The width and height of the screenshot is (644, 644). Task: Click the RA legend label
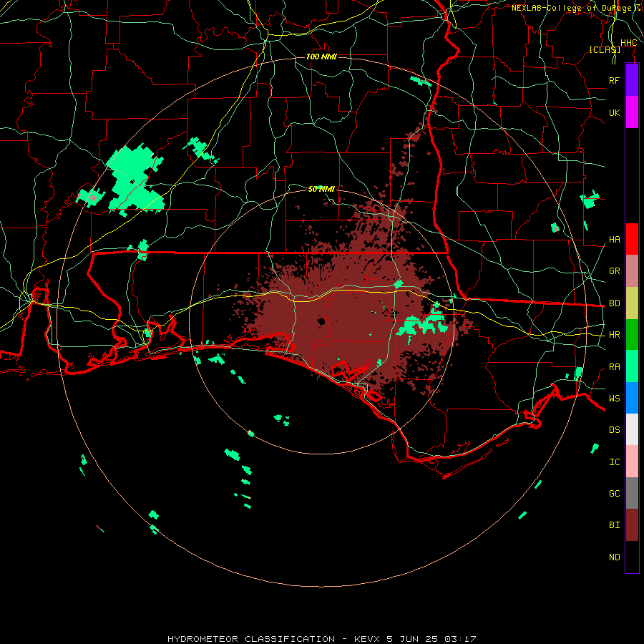pyautogui.click(x=615, y=367)
